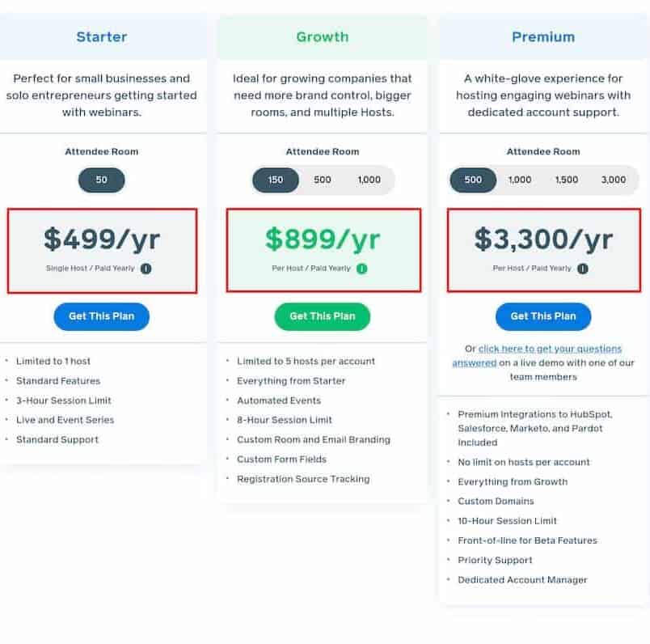The height and width of the screenshot is (644, 650).
Task: Click the green info icon under $899/yr
Action: tap(362, 269)
